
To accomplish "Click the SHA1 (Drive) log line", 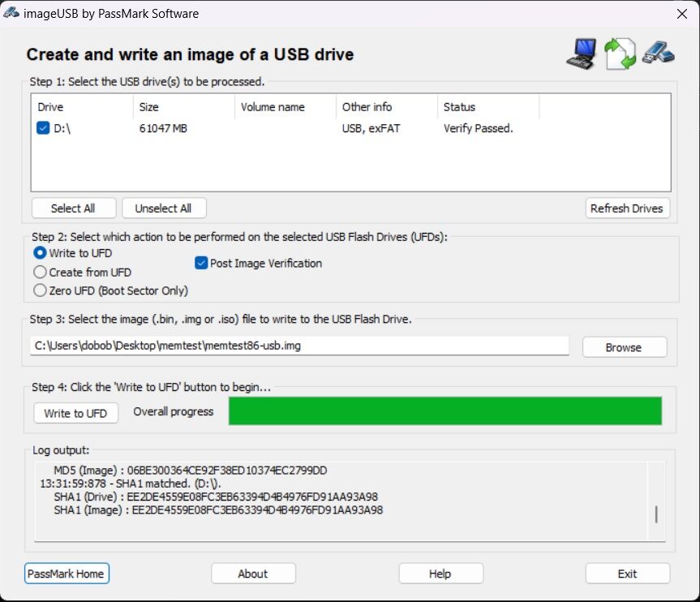I will click(216, 497).
